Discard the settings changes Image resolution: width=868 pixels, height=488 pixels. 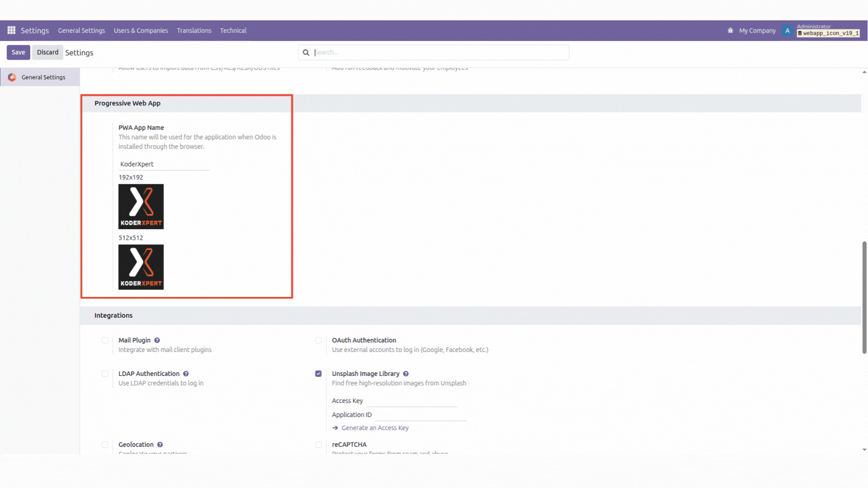pyautogui.click(x=47, y=52)
